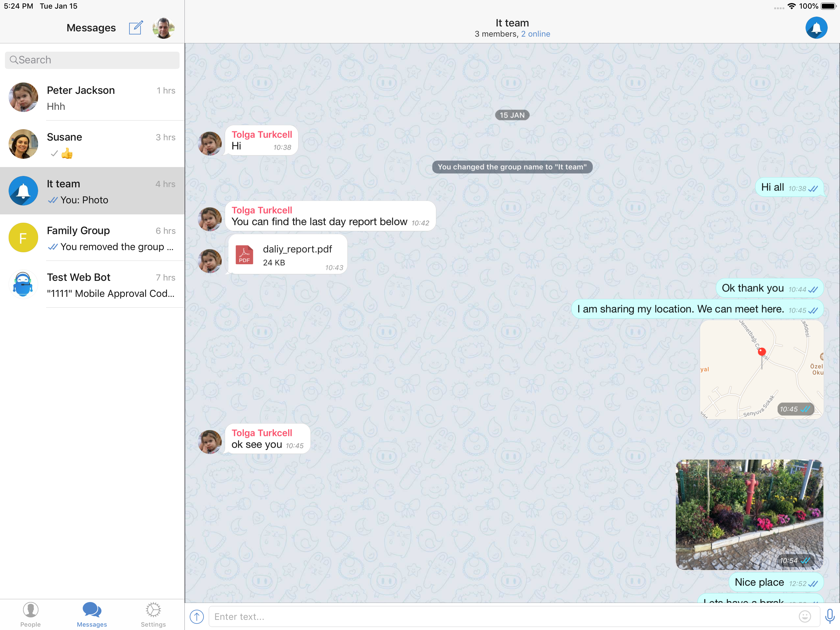Viewport: 840px width, 630px height.
Task: Tap the microphone voice message icon
Action: (830, 616)
